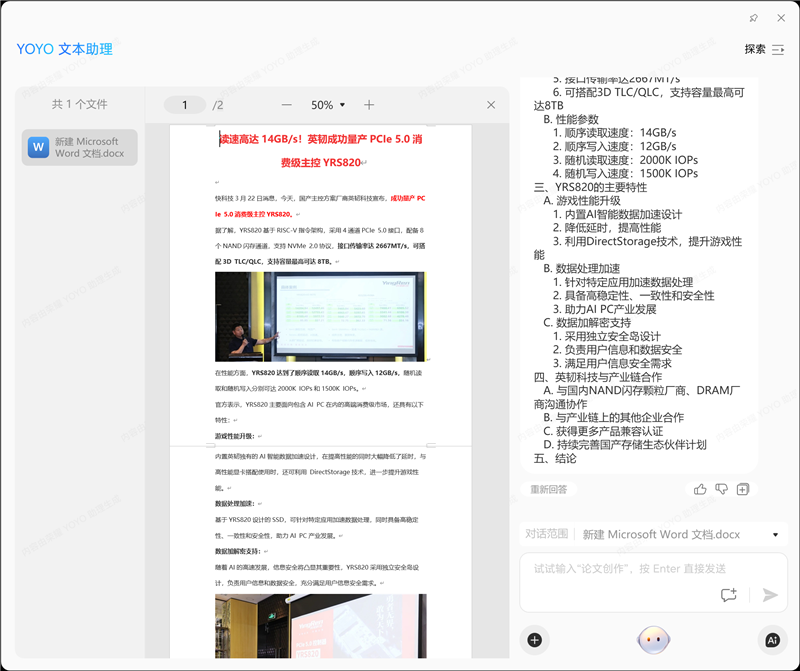Close the document preview panel
This screenshot has height=671, width=800.
point(491,105)
